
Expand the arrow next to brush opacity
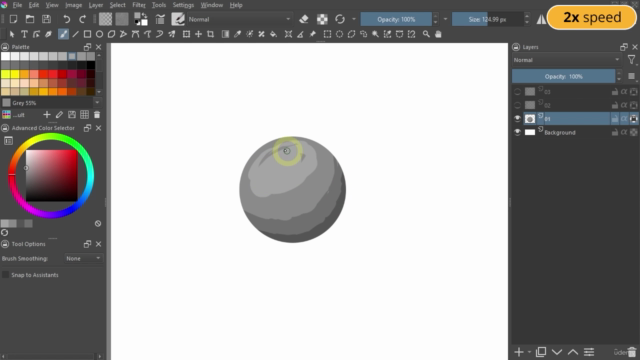point(445,19)
